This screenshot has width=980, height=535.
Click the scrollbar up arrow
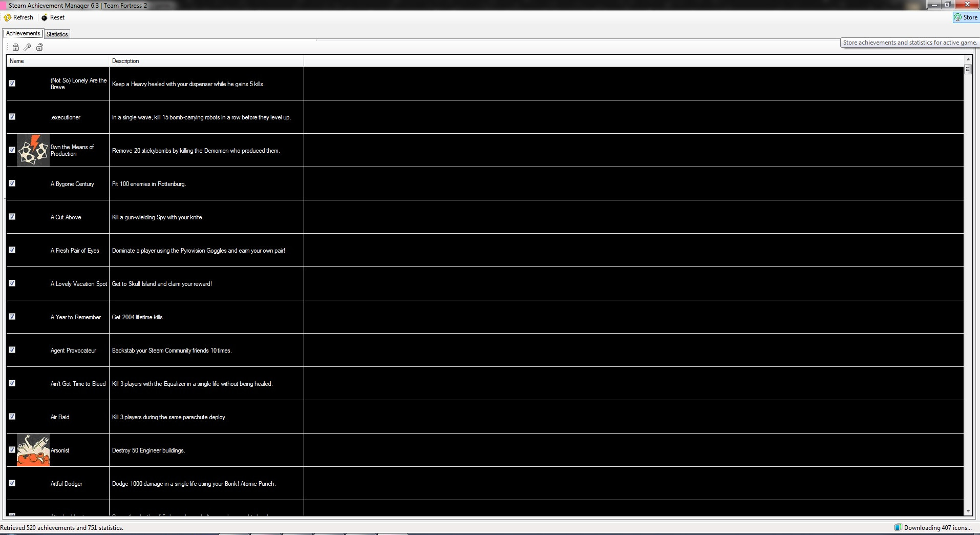tap(968, 60)
